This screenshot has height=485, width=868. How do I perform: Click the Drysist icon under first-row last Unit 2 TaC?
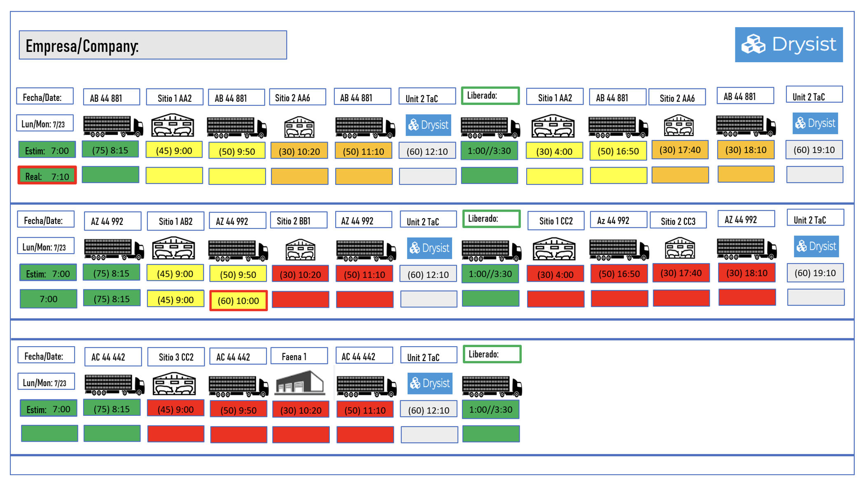click(814, 123)
